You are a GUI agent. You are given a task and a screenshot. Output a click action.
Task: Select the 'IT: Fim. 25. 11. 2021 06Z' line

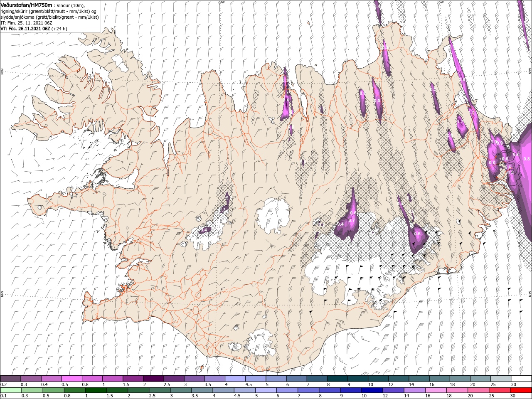click(x=26, y=23)
